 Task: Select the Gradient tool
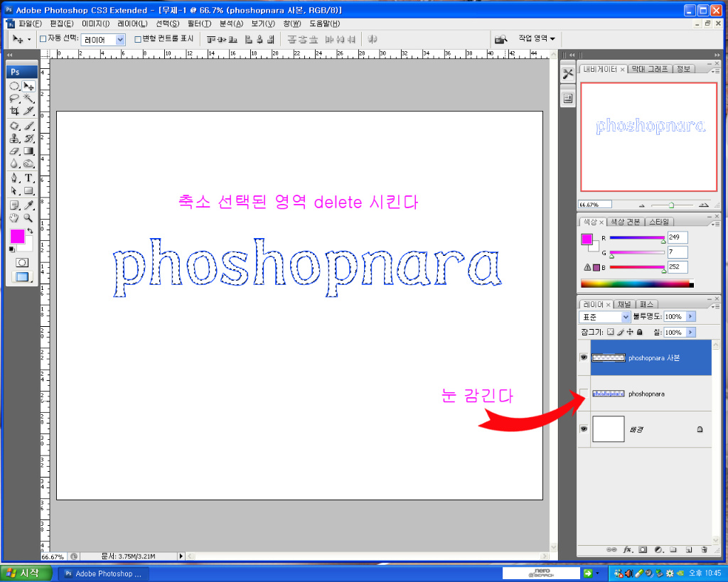coord(28,151)
